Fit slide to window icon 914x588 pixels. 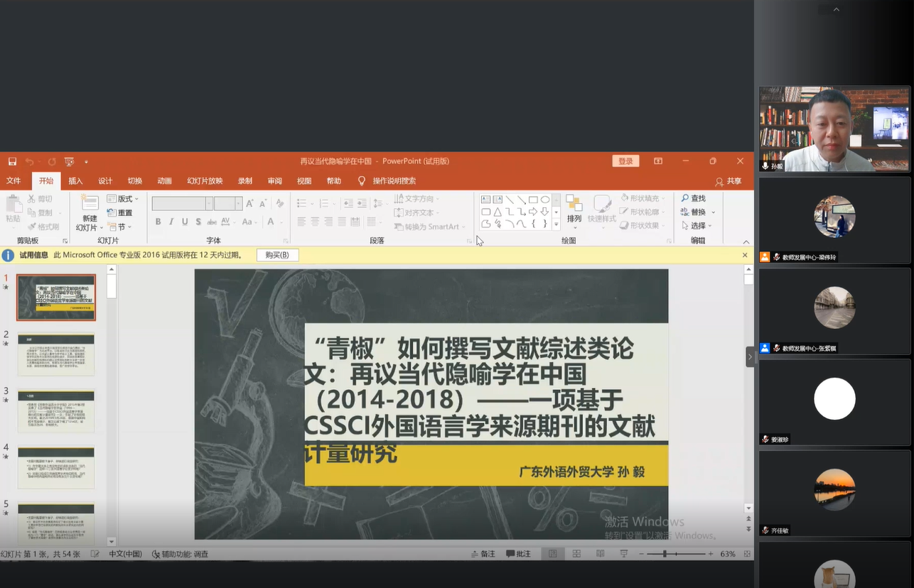746,554
